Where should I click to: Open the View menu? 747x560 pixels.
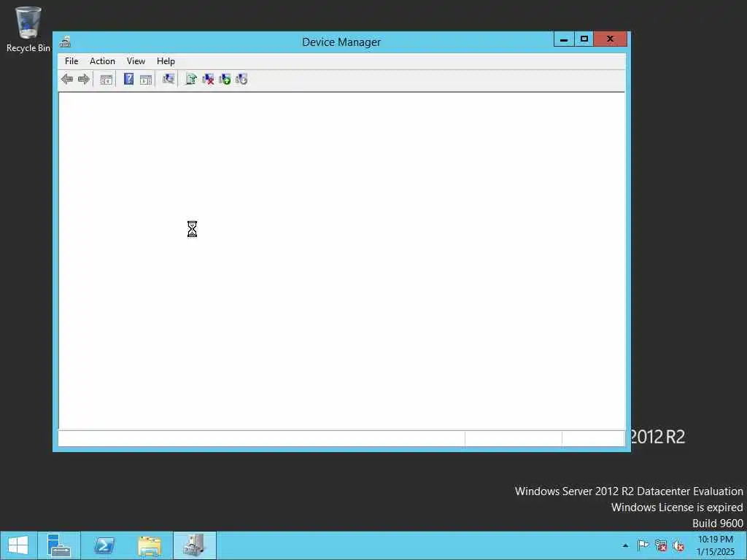(136, 61)
